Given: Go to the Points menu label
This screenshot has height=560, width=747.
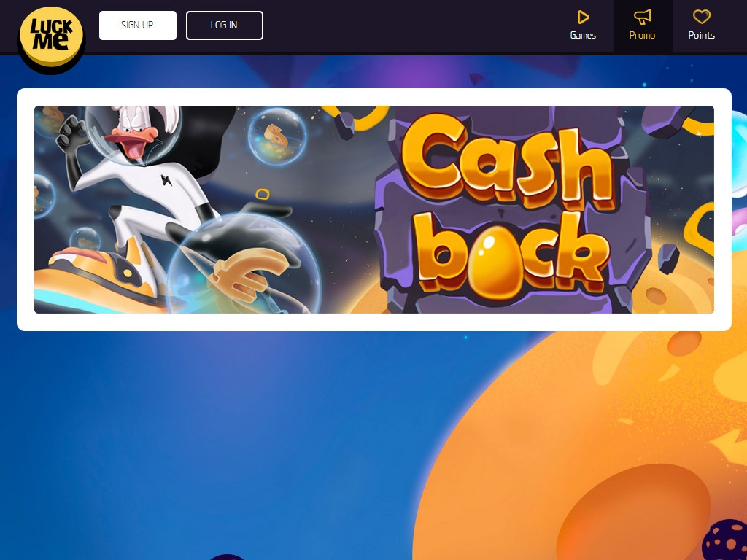Looking at the screenshot, I should point(701,35).
